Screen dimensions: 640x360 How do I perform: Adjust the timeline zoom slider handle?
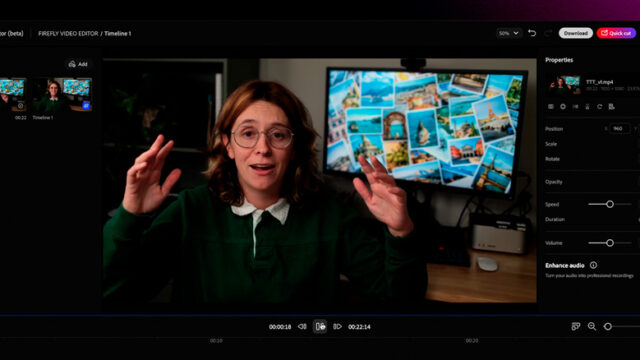608,327
